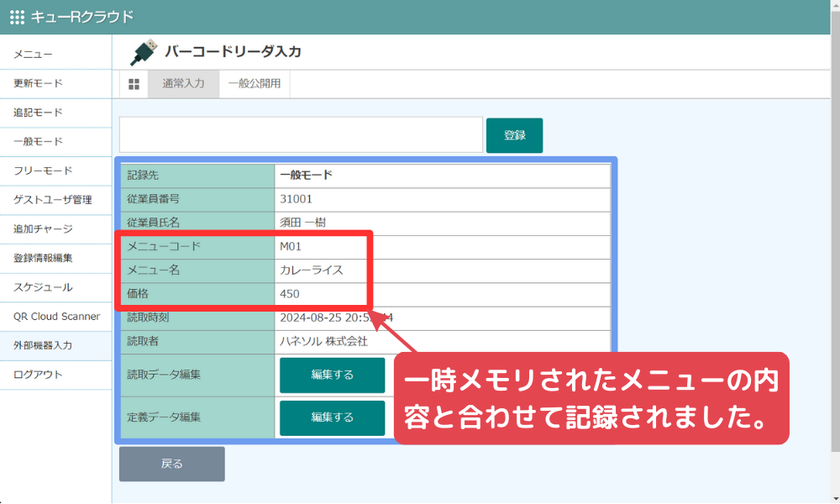Open メニュー in the sidebar
Image resolution: width=840 pixels, height=504 pixels.
click(55, 55)
